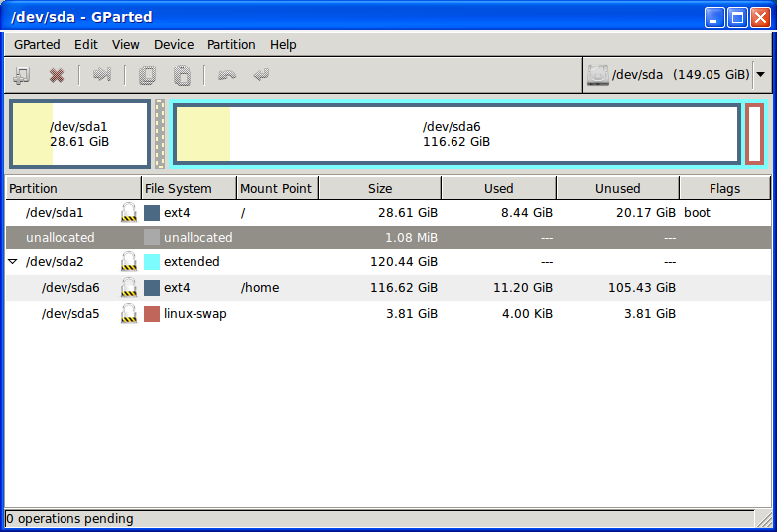Image resolution: width=777 pixels, height=532 pixels.
Task: Sort by the Size column header
Action: tap(379, 188)
